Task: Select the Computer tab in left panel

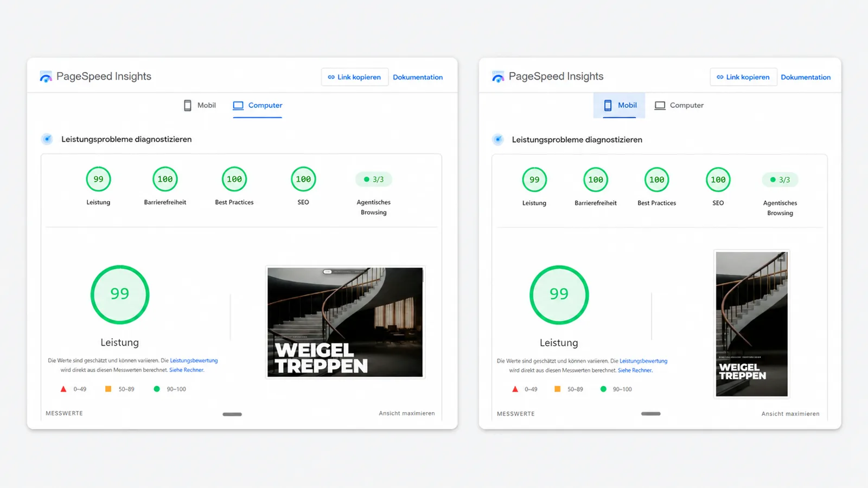Action: [258, 105]
